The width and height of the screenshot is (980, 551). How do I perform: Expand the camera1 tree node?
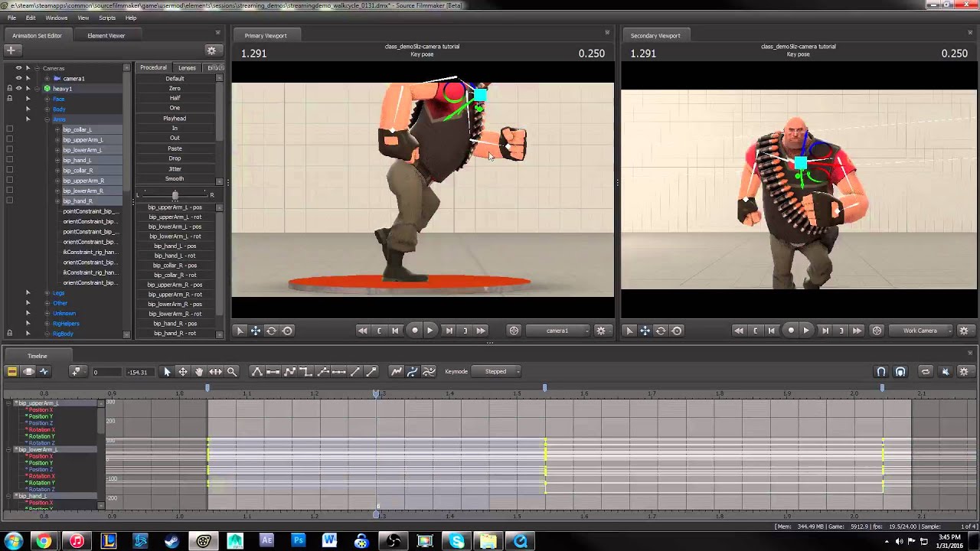point(47,78)
